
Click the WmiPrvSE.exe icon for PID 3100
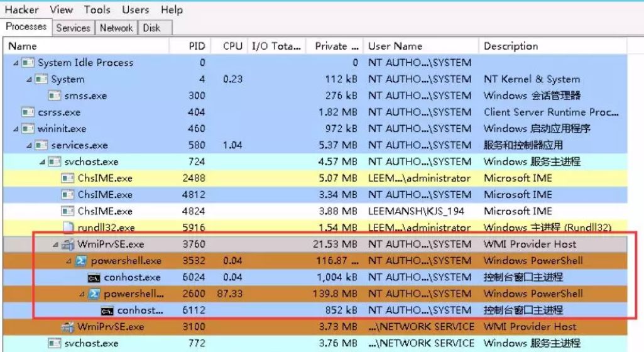coord(68,327)
